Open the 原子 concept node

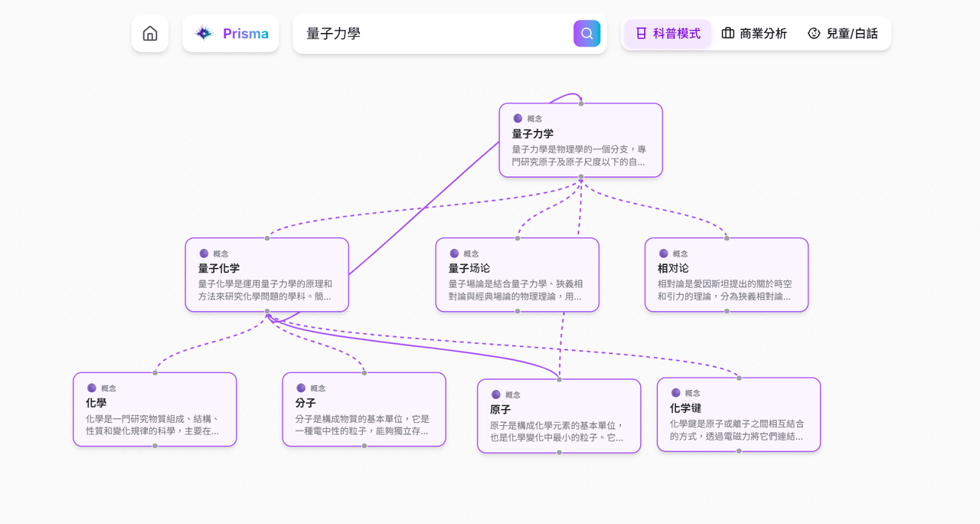click(559, 416)
